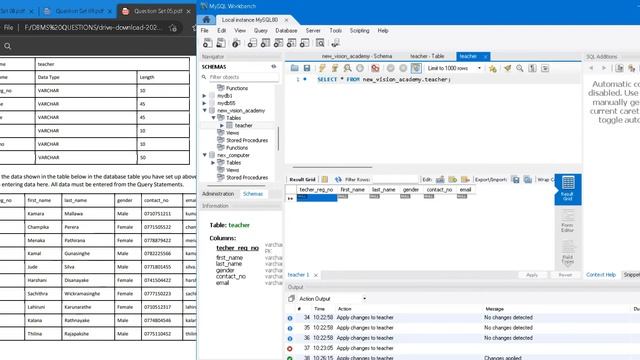
Task: Click the create new view icon
Action: click(x=278, y=43)
